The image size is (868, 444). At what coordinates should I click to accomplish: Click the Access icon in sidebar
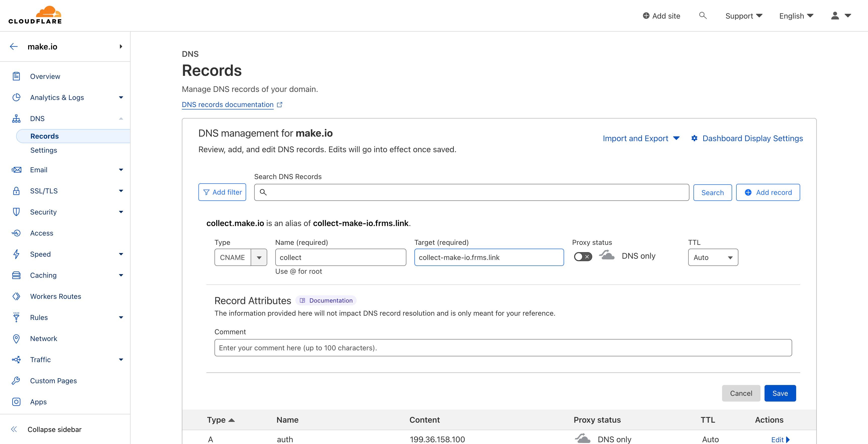[x=16, y=233]
